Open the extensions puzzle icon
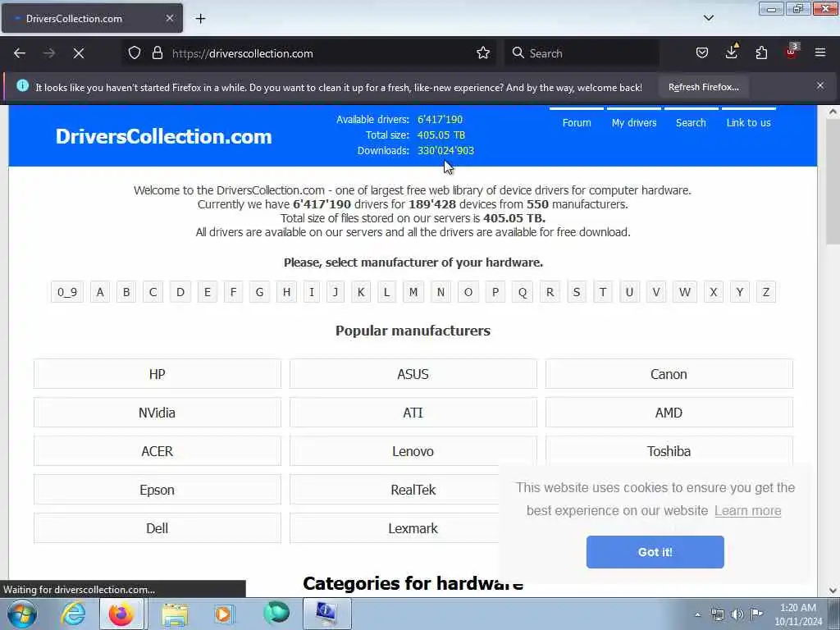840x630 pixels. (761, 53)
